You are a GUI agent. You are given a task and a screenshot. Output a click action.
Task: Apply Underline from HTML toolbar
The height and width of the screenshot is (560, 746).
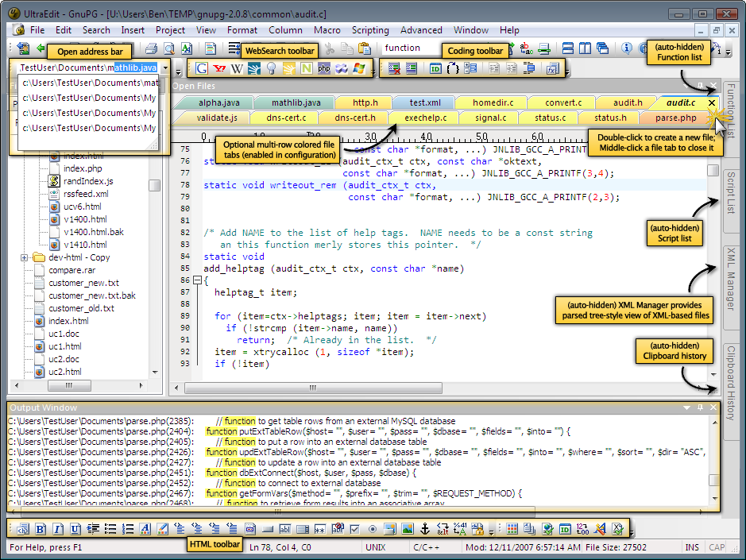tap(75, 529)
